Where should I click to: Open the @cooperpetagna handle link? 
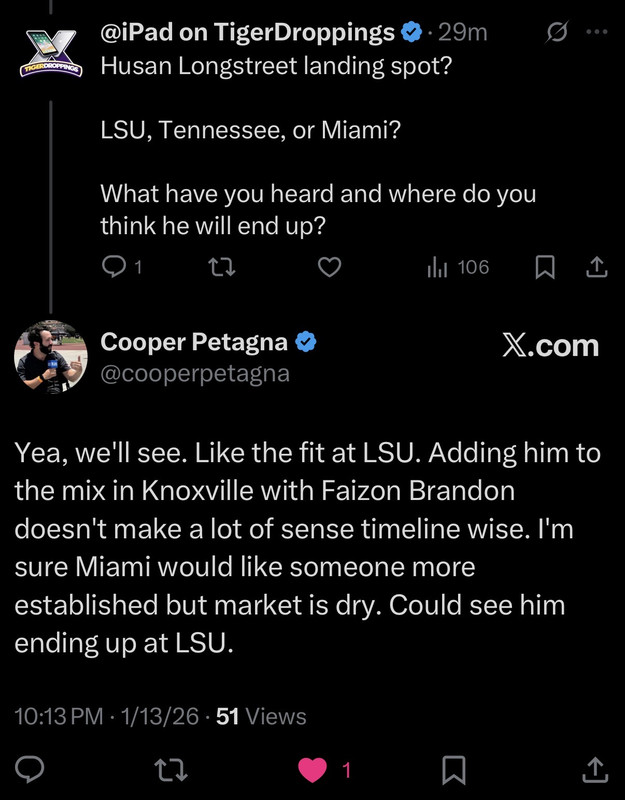(195, 374)
